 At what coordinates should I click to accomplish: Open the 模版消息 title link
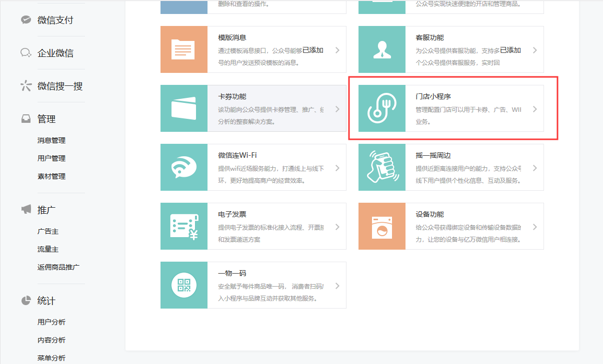[x=232, y=37]
